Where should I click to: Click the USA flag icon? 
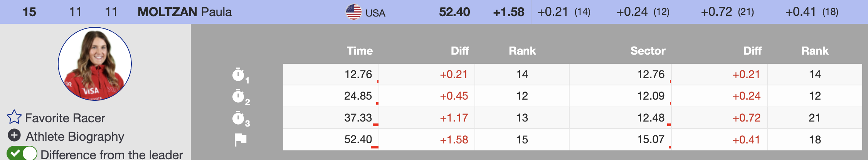pos(353,12)
